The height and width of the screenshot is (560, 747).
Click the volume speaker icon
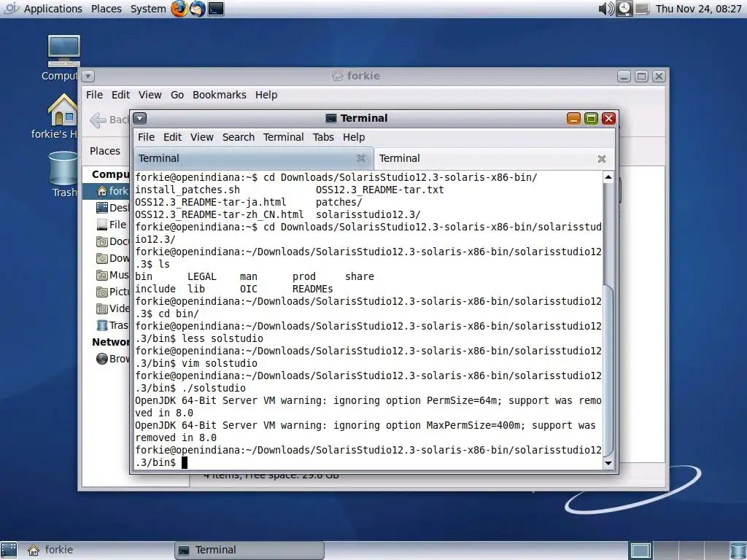[606, 9]
